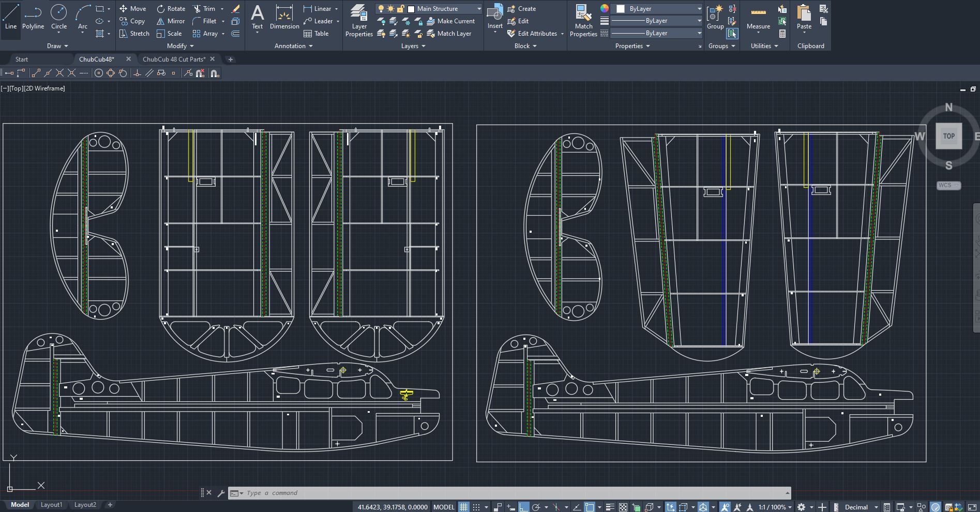
Task: Click the Measure utility
Action: [x=758, y=17]
